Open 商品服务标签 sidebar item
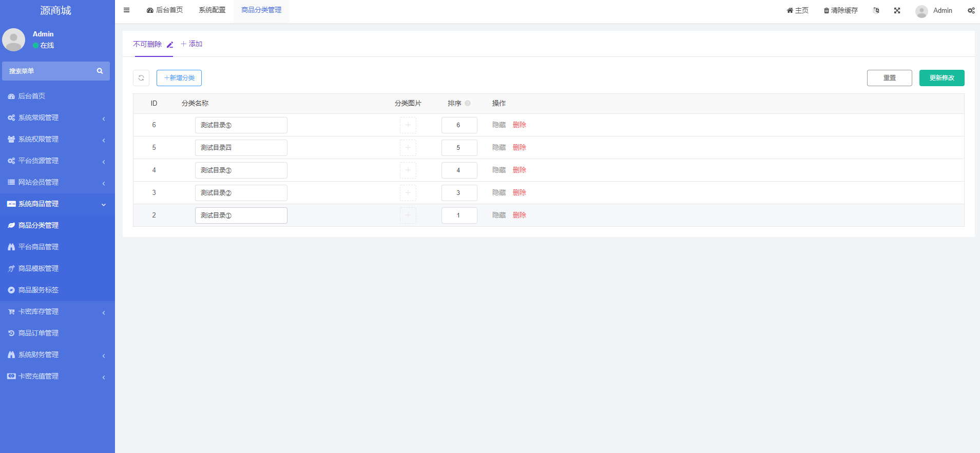This screenshot has width=980, height=453. click(x=57, y=290)
